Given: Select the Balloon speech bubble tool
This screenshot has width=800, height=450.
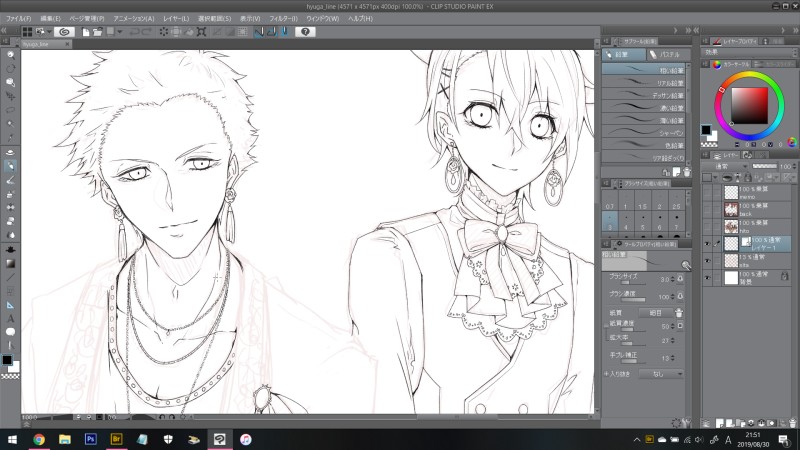Looking at the screenshot, I should click(10, 332).
